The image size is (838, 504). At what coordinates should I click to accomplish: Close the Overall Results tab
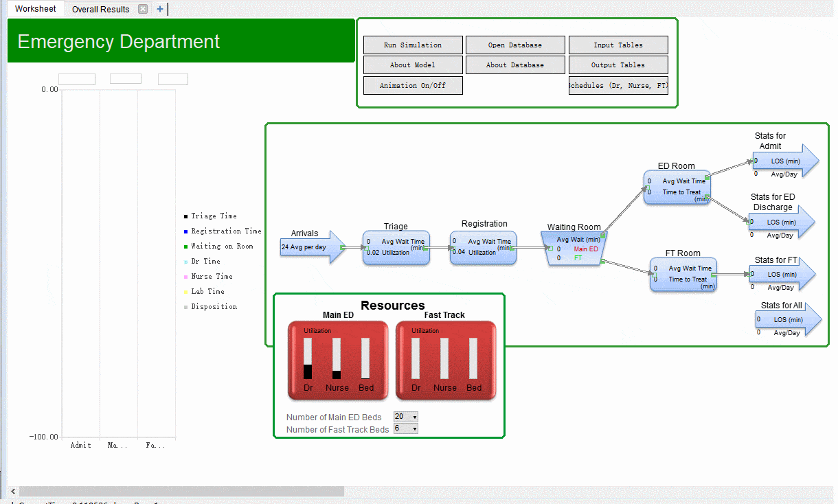coord(142,9)
